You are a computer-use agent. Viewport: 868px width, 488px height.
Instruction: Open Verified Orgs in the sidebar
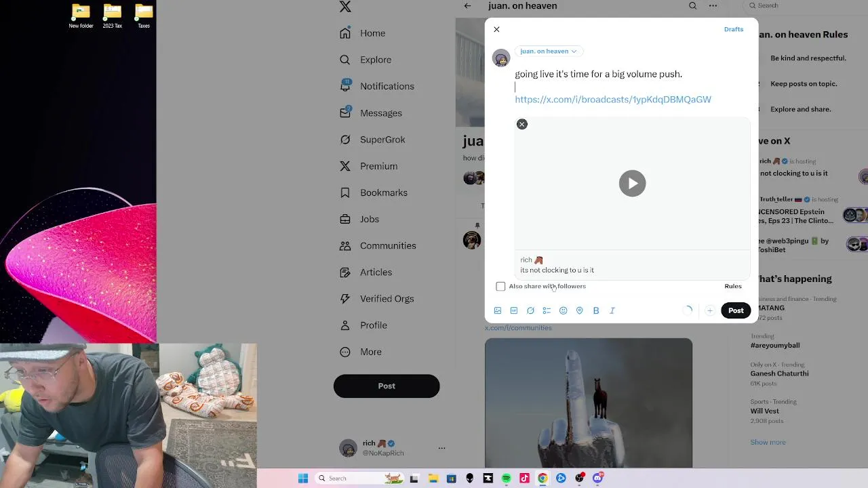[377, 299]
